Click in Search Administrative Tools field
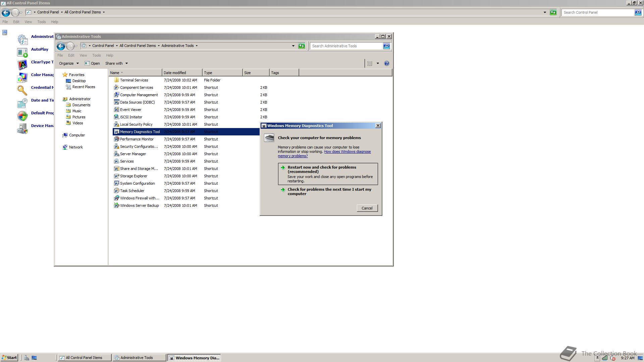This screenshot has height=362, width=644. (x=346, y=46)
